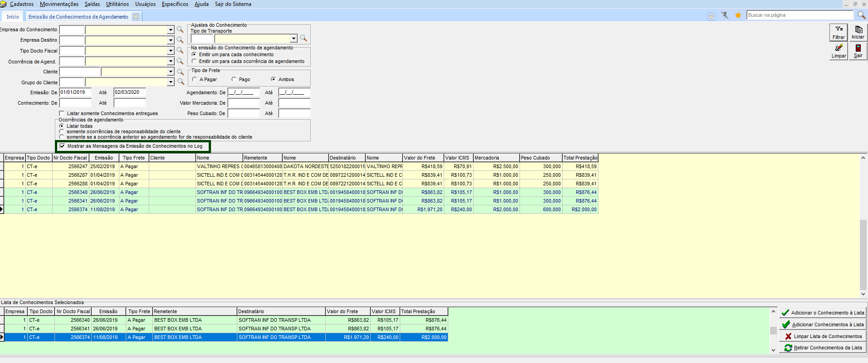Click the Valor Mercadoria De field
Viewport: 868px width, 363px height.
click(x=244, y=103)
